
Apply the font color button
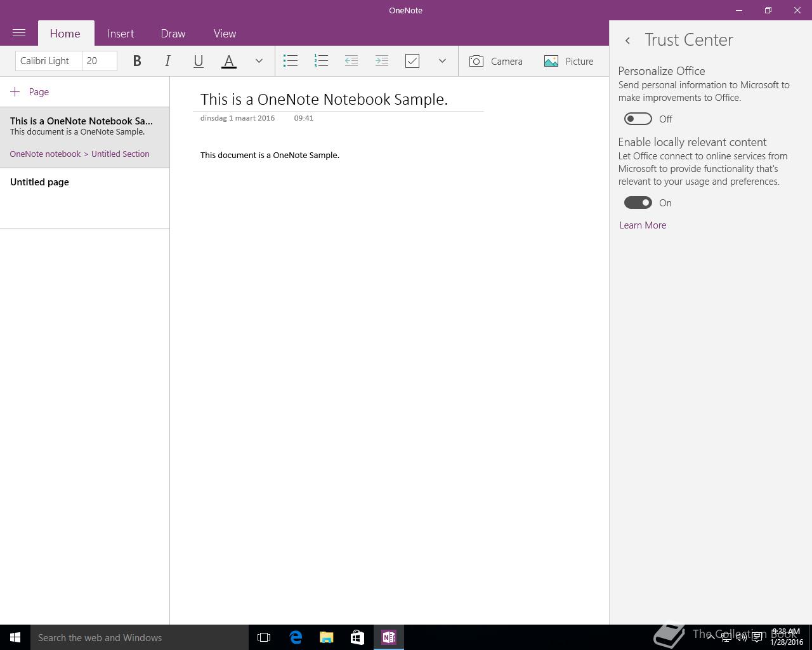229,61
